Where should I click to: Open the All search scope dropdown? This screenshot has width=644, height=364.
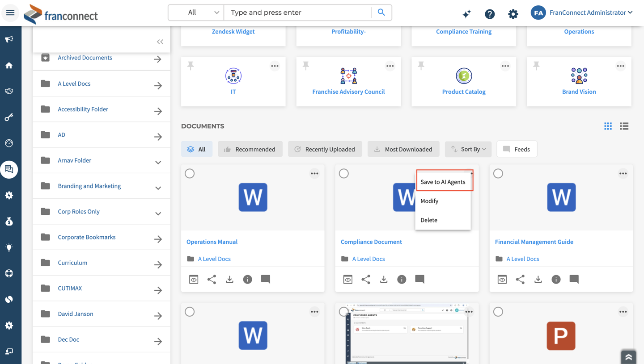[x=196, y=13]
